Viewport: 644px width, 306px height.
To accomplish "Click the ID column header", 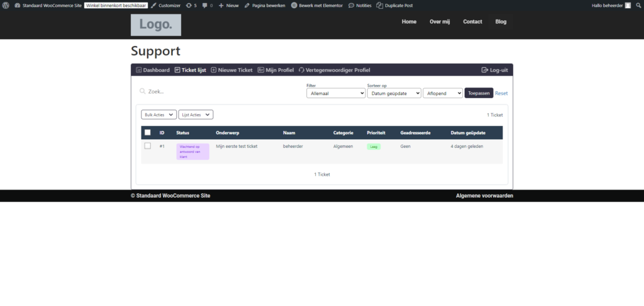I will pyautogui.click(x=162, y=133).
